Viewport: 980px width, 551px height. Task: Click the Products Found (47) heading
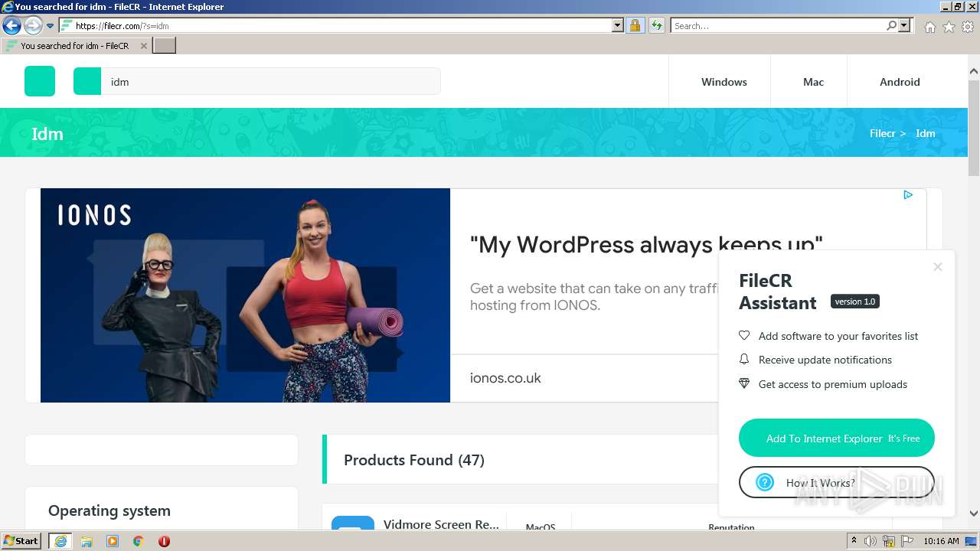pyautogui.click(x=414, y=460)
